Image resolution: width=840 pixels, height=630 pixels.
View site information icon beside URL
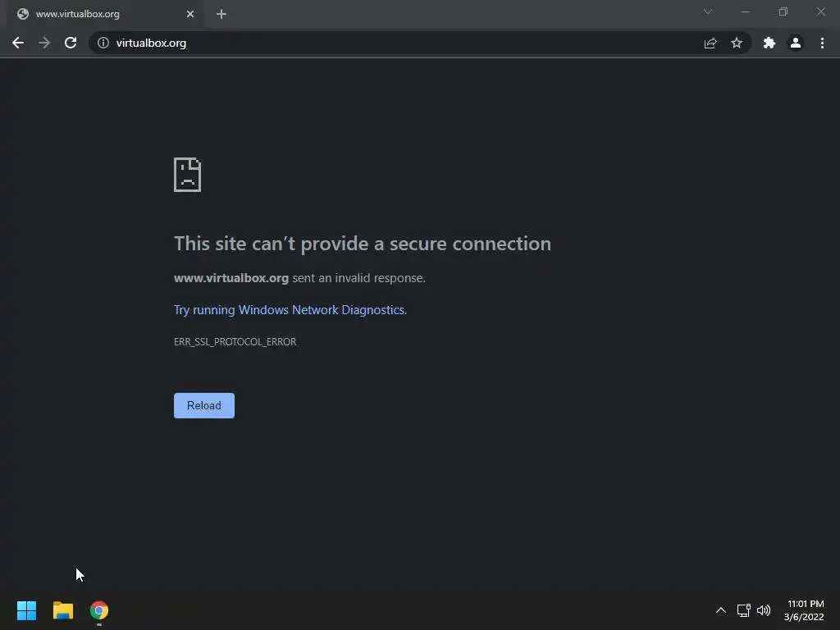(x=103, y=43)
